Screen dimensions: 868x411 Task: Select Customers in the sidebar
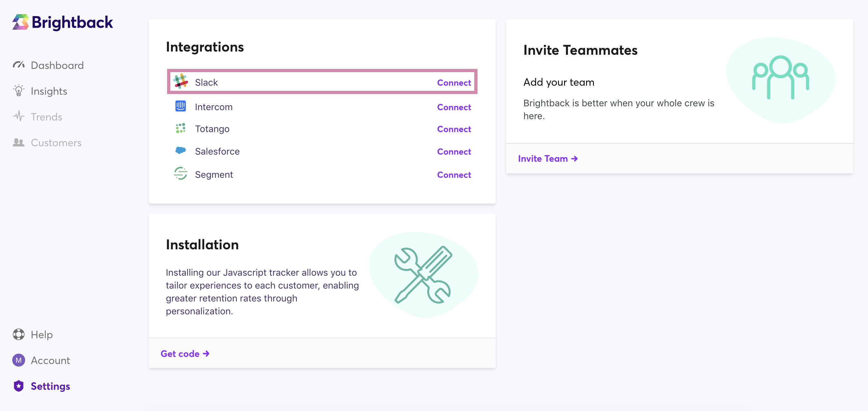[56, 142]
